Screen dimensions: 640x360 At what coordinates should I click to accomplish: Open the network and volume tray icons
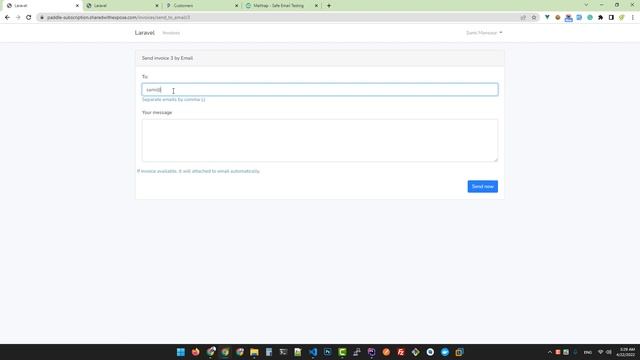pyautogui.click(x=604, y=352)
